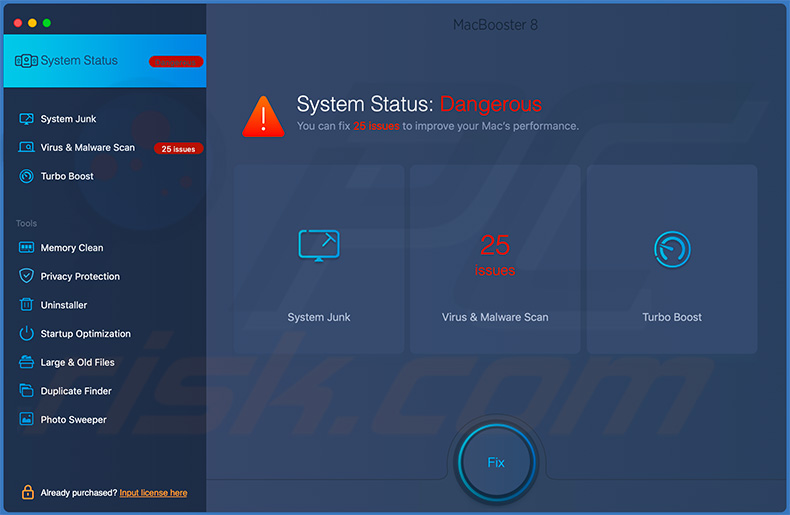The height and width of the screenshot is (515, 790).
Task: Open the System Status tab
Action: 105,61
